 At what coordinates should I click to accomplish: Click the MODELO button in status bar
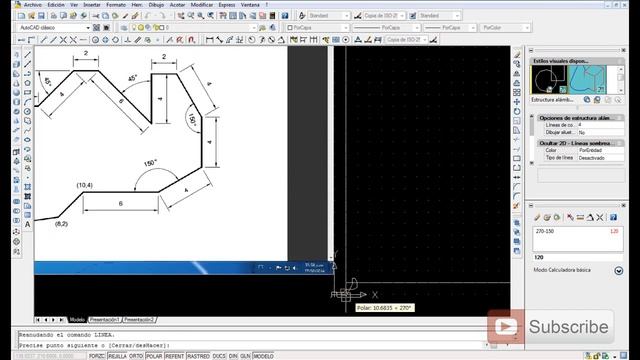263,356
